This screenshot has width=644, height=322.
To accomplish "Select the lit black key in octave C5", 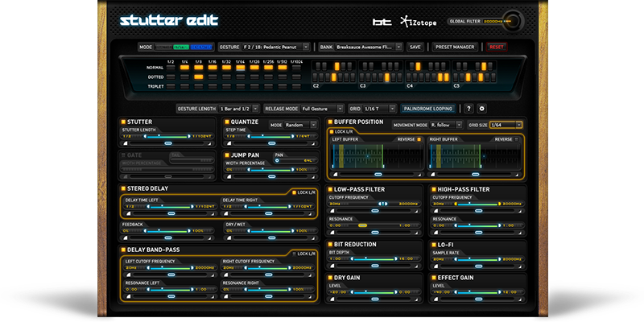I will pos(484,67).
